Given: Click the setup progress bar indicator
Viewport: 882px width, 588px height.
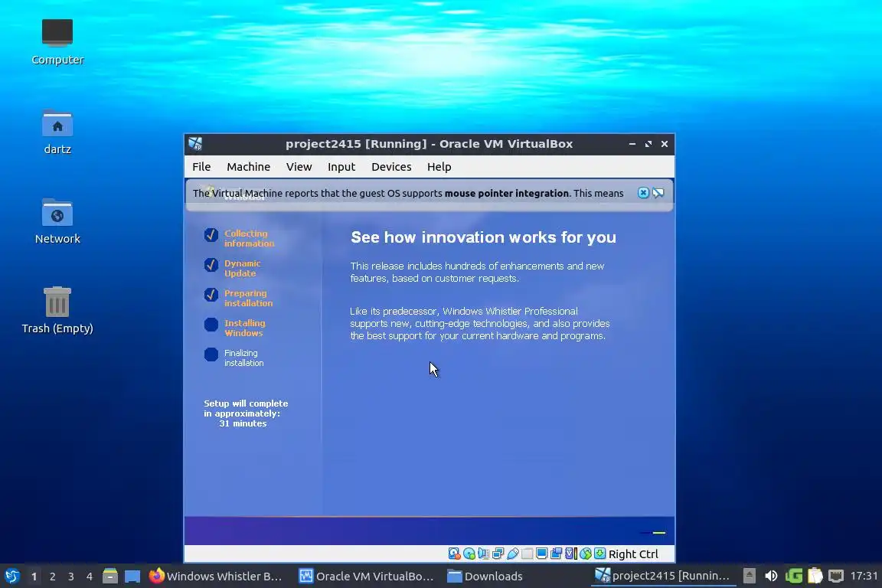Looking at the screenshot, I should (x=653, y=532).
